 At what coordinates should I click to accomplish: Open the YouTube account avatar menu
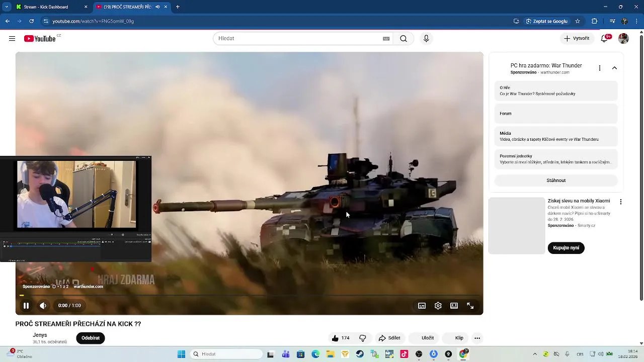point(623,39)
